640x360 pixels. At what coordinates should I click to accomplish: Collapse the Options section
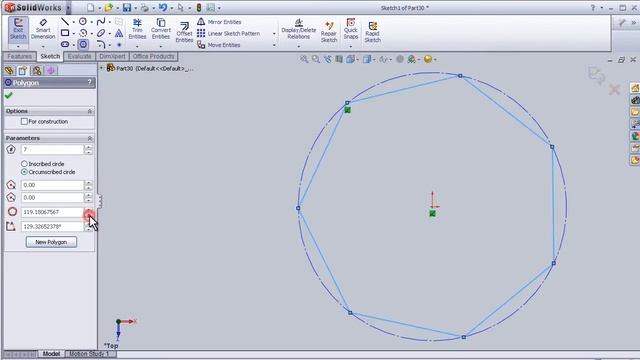point(90,111)
